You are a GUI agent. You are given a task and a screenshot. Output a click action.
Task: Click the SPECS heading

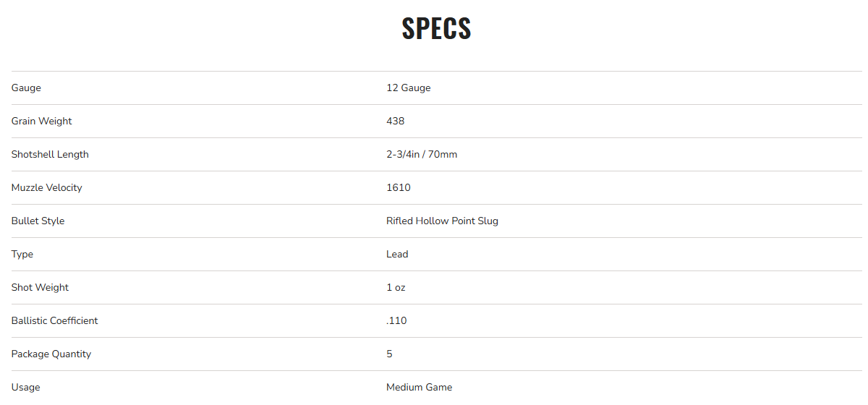(x=436, y=28)
